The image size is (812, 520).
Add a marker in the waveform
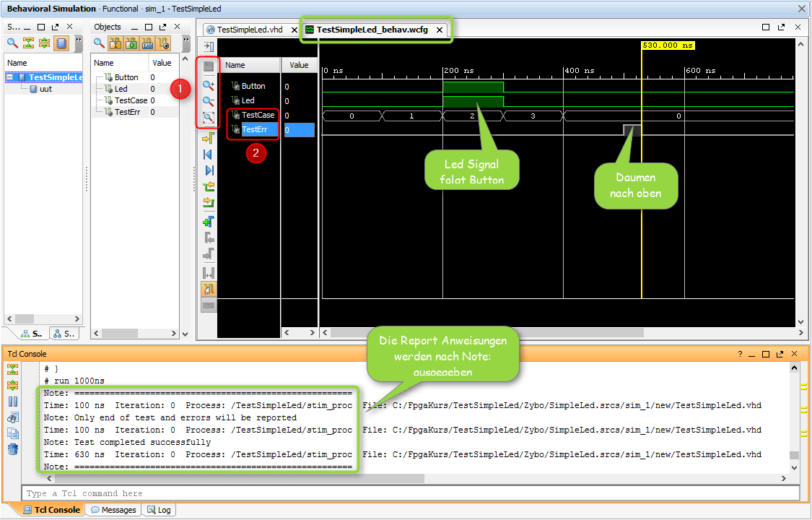(209, 221)
